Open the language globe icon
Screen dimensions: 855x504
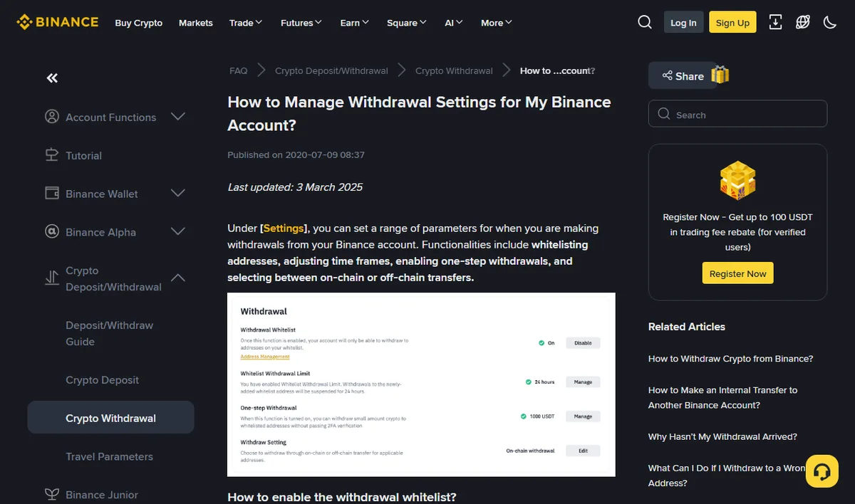(x=803, y=22)
